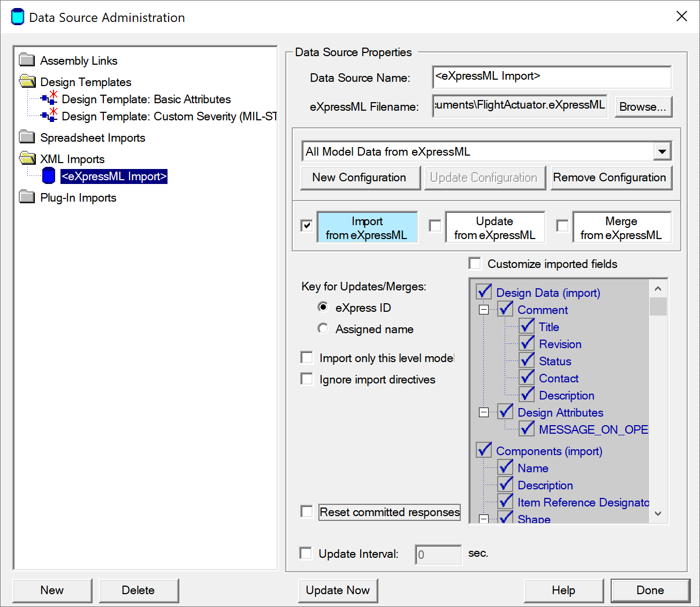This screenshot has width=700, height=607.
Task: Toggle the MESSAGE_ON_OPE field checkmark
Action: (x=527, y=428)
